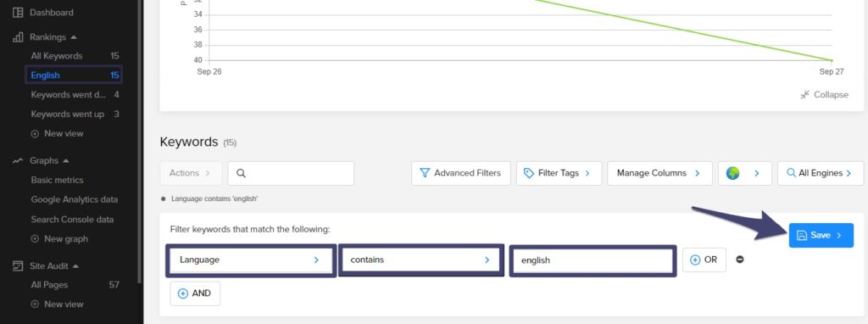The height and width of the screenshot is (324, 868).
Task: Open the Language field selector
Action: (251, 260)
